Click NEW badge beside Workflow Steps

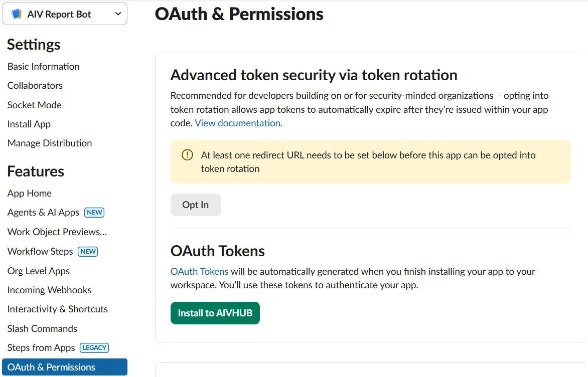[x=88, y=251]
